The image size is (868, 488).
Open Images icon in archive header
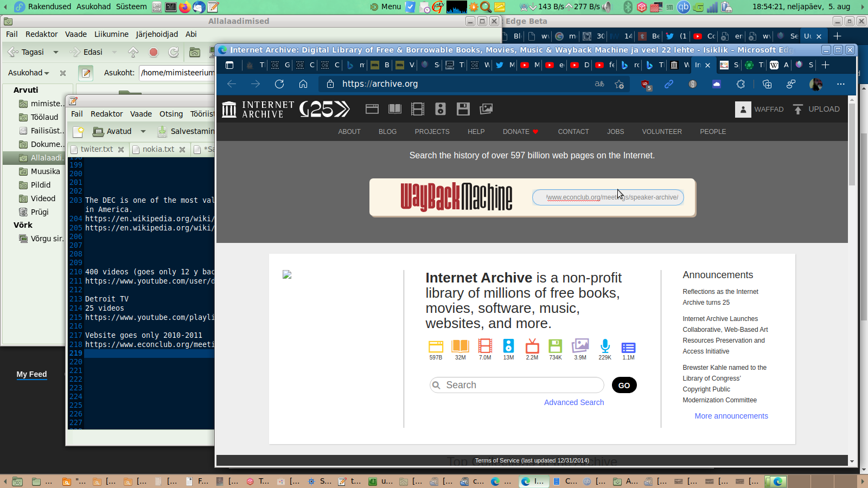[x=486, y=109]
